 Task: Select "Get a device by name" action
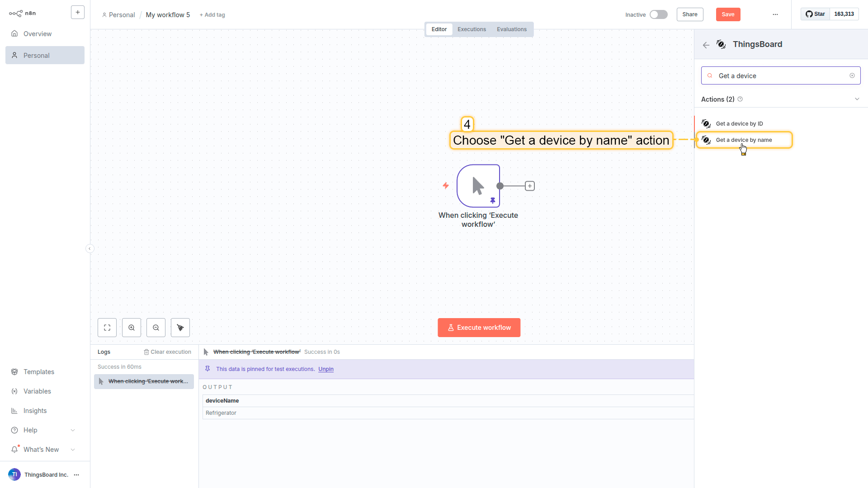pos(744,140)
